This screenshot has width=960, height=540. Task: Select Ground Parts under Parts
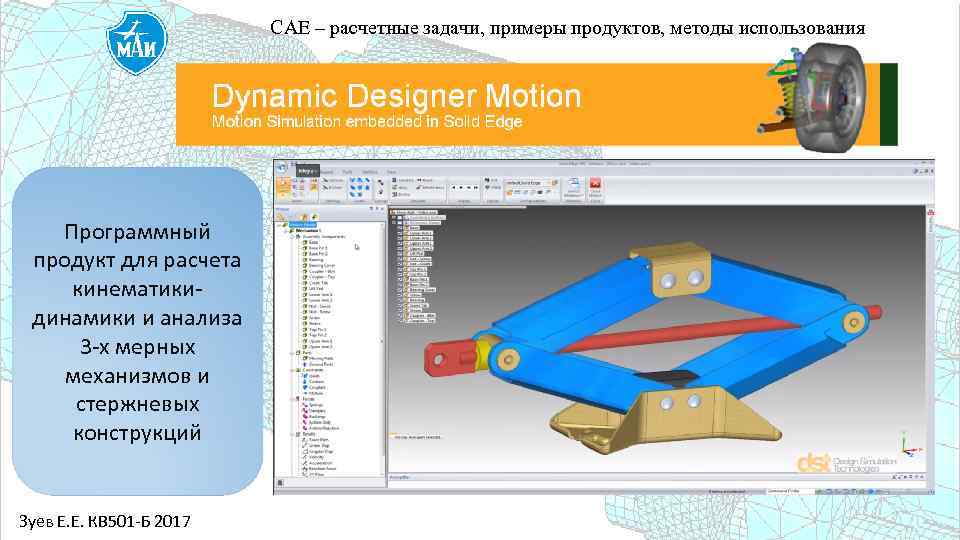[321, 364]
